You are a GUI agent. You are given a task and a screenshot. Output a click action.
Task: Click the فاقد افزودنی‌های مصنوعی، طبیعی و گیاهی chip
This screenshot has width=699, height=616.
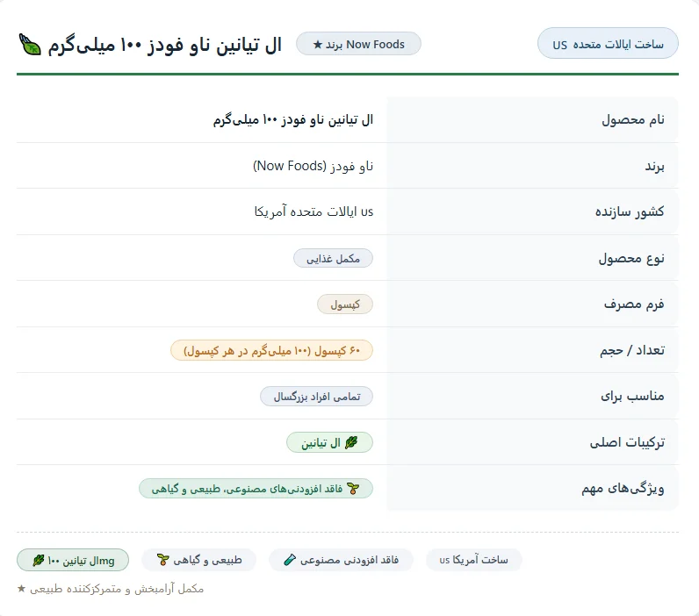(x=256, y=489)
